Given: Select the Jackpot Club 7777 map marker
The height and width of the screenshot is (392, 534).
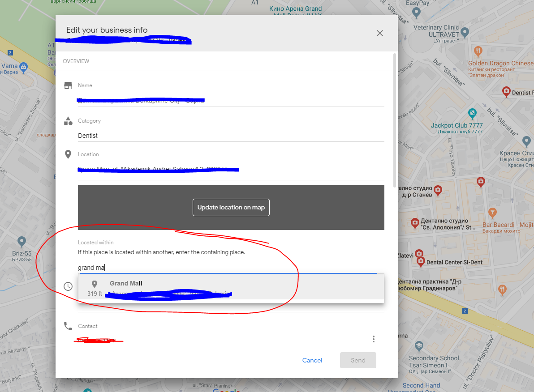Looking at the screenshot, I should (x=473, y=113).
